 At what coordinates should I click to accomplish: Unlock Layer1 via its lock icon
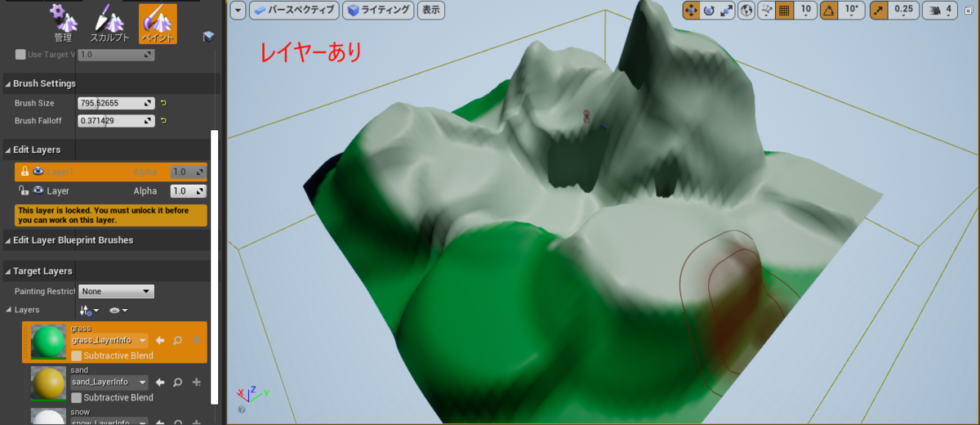coord(24,172)
